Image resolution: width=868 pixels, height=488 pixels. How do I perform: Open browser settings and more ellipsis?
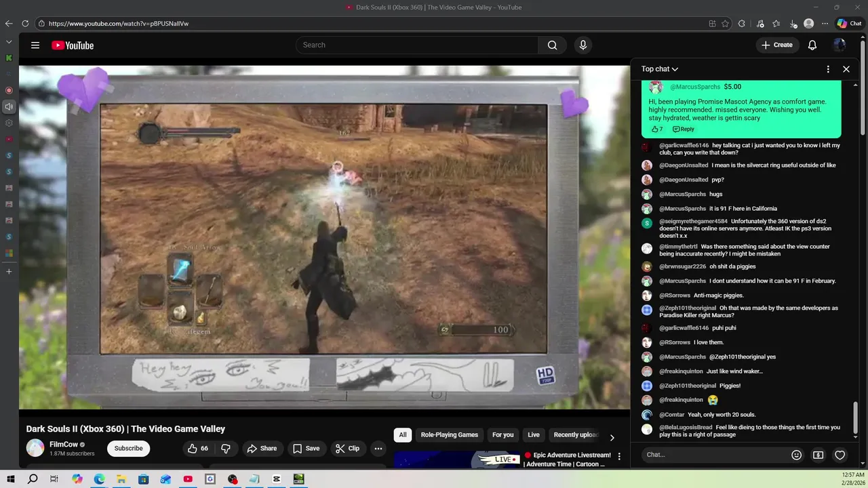coord(825,23)
